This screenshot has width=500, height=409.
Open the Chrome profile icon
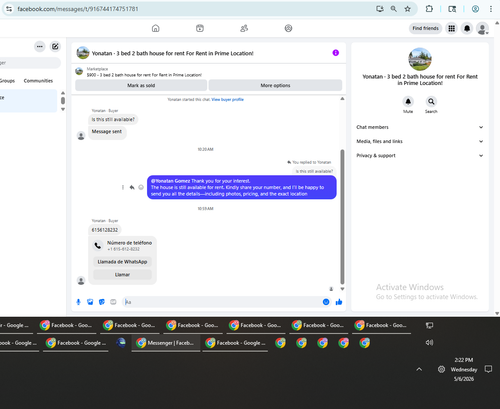[475, 9]
